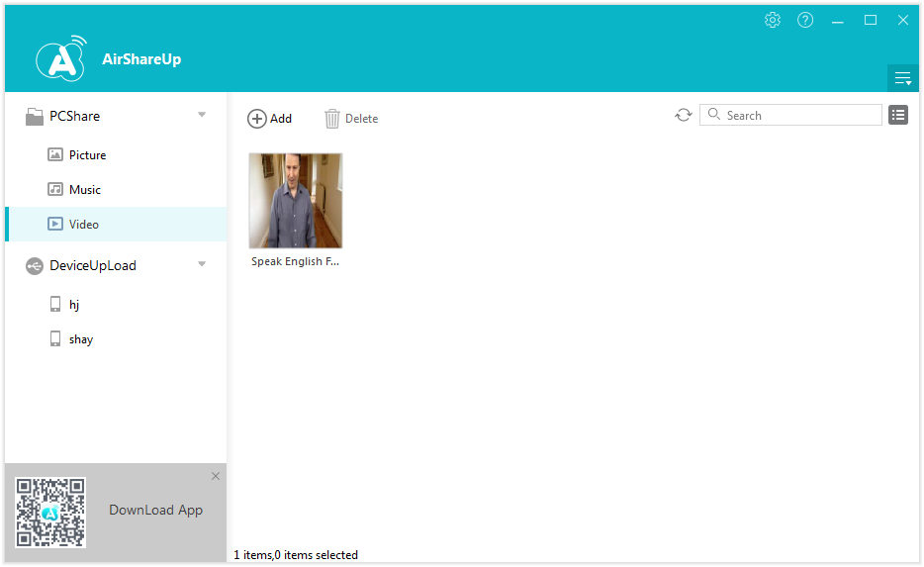This screenshot has height=567, width=924.
Task: Open device hj
Action: click(116, 304)
